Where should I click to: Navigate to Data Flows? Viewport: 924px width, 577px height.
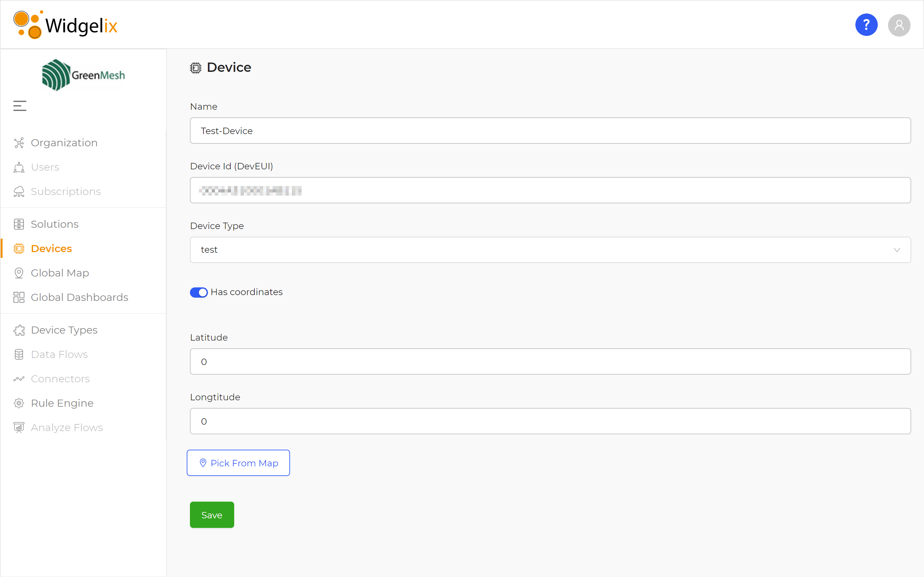pos(60,354)
